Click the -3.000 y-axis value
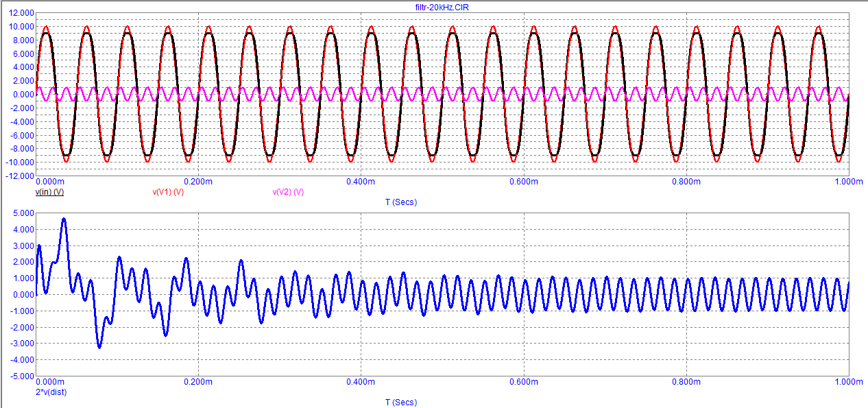Viewport: 868px width, 408px height. [22, 344]
